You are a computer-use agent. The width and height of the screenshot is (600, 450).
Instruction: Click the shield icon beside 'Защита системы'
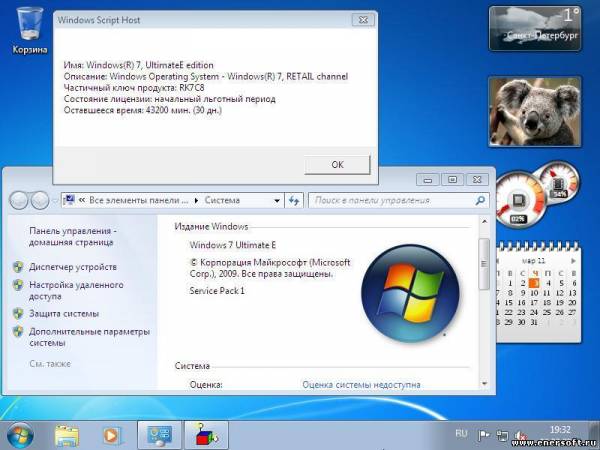pos(18,313)
